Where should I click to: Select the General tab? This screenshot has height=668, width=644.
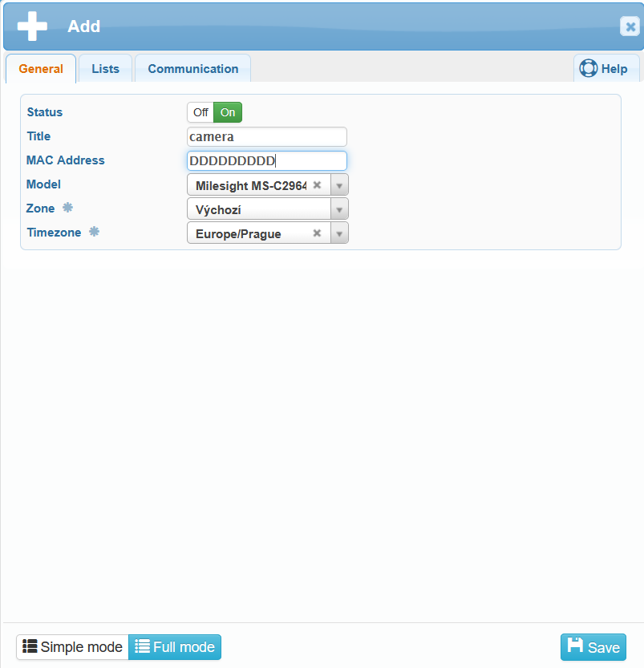tap(41, 69)
